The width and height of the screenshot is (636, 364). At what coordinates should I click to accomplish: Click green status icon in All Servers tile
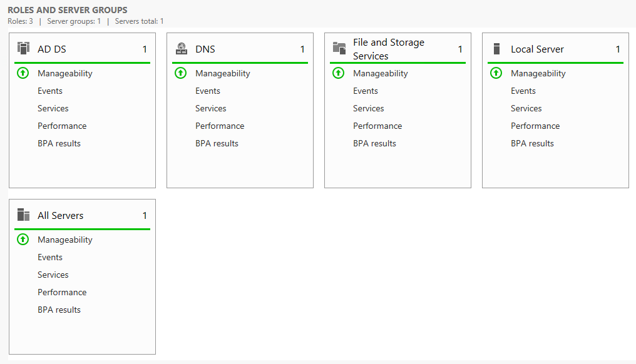tap(23, 239)
